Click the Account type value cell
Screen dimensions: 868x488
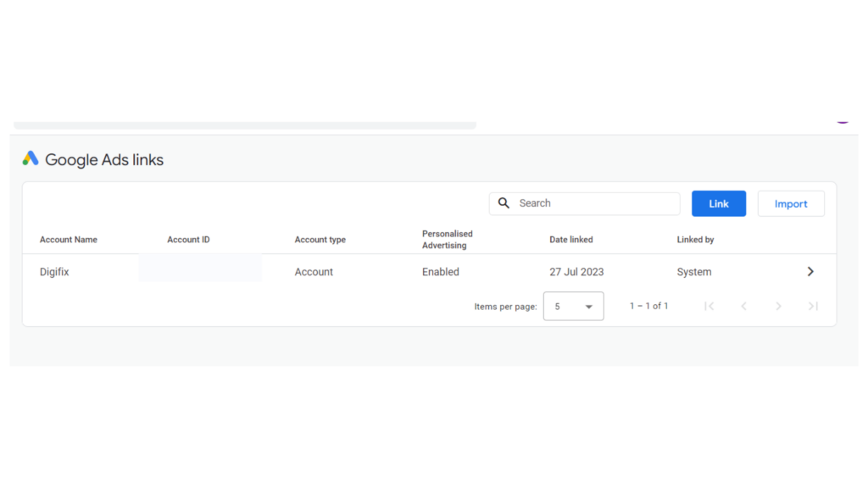314,272
